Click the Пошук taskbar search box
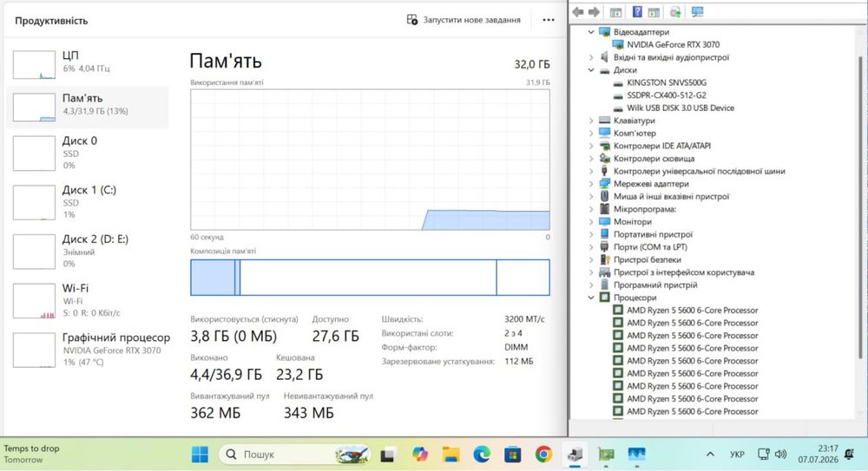 (x=294, y=455)
